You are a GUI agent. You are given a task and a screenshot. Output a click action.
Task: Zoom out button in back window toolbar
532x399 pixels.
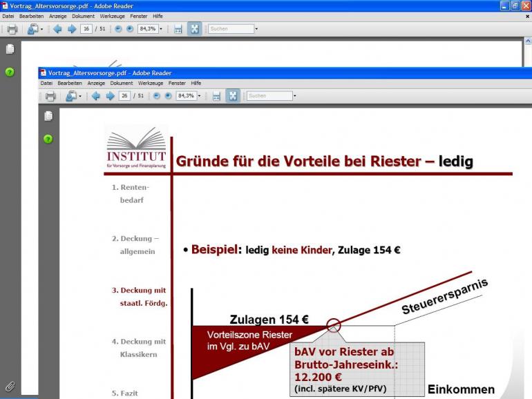pos(118,29)
